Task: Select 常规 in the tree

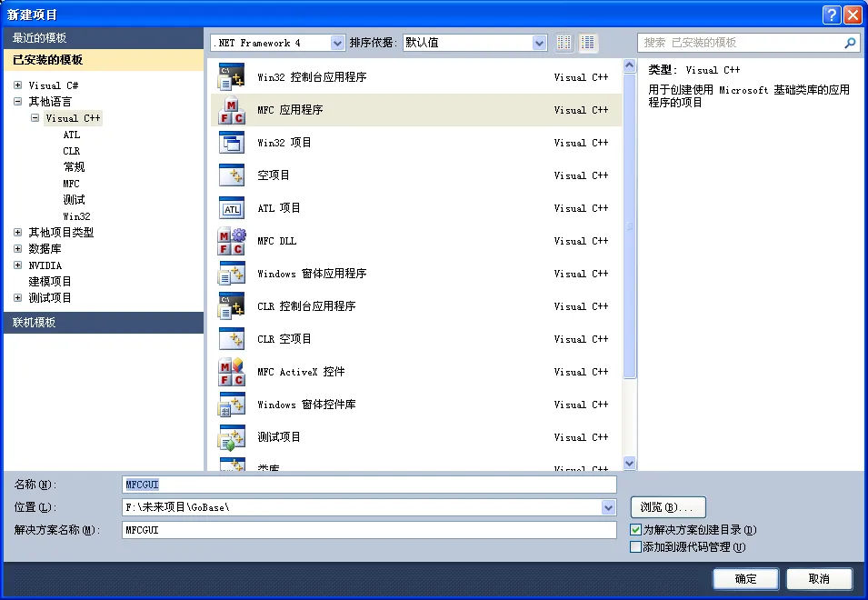Action: click(74, 167)
